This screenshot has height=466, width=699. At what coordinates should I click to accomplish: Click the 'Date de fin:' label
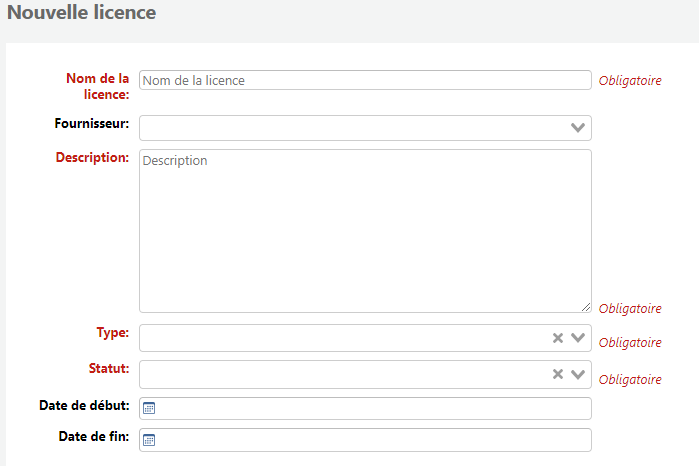94,436
